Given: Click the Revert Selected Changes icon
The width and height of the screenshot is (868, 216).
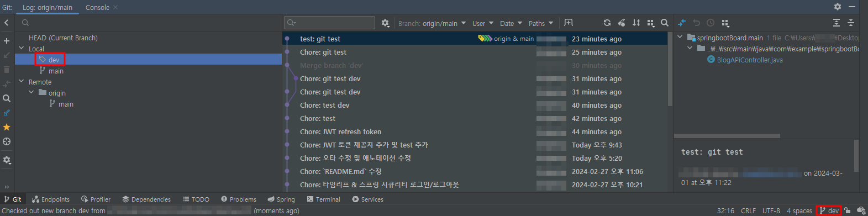Looking at the screenshot, I should (696, 23).
